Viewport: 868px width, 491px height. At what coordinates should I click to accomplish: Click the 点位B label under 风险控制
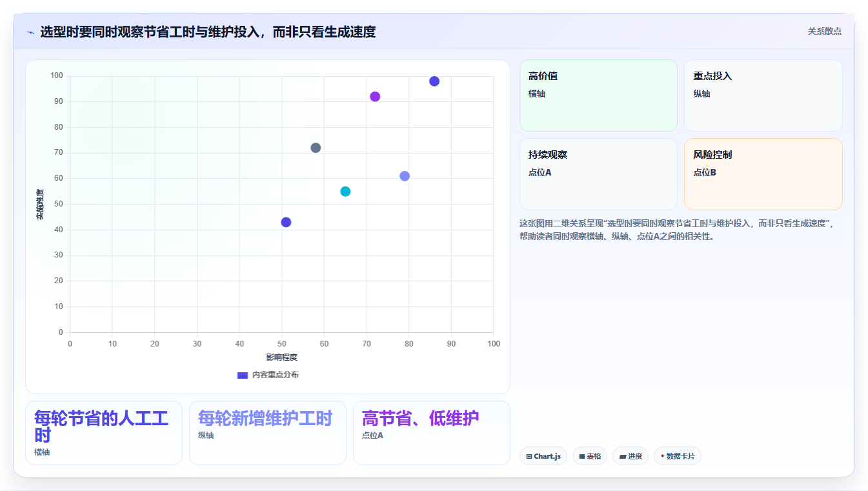tap(705, 172)
